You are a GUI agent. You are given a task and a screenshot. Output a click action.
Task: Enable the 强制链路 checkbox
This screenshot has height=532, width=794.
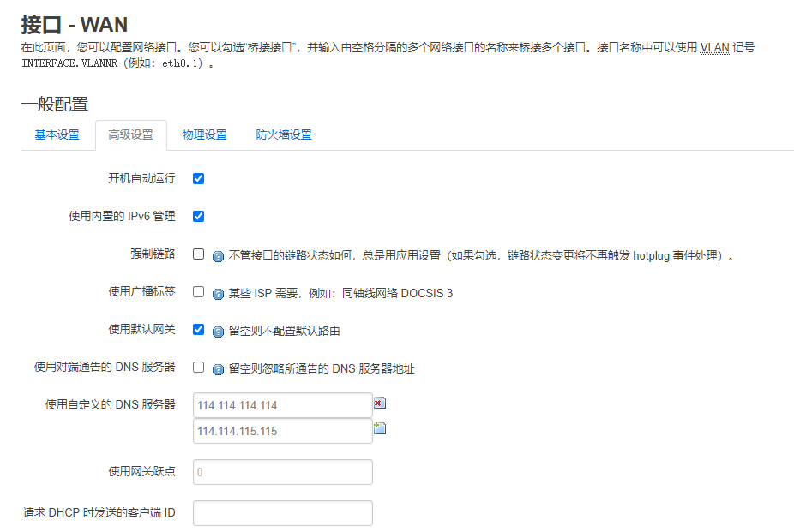(198, 254)
